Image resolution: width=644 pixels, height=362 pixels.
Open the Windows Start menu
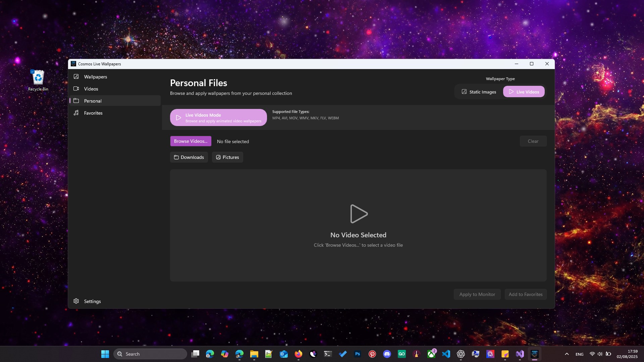click(105, 354)
